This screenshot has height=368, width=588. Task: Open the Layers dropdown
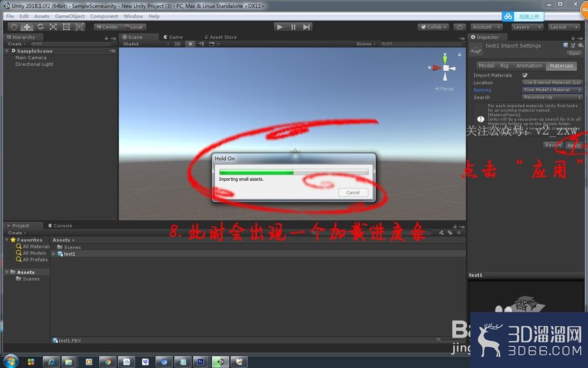click(x=527, y=27)
